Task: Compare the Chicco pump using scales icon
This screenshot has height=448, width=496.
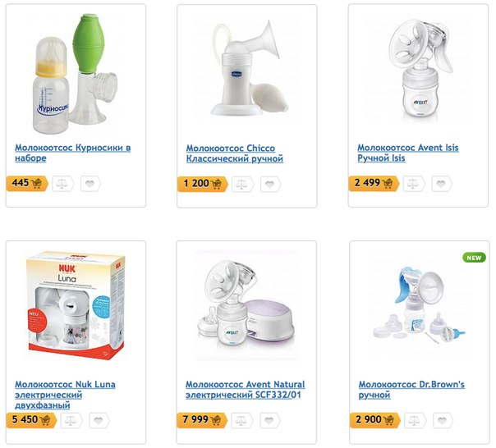Action: [242, 185]
